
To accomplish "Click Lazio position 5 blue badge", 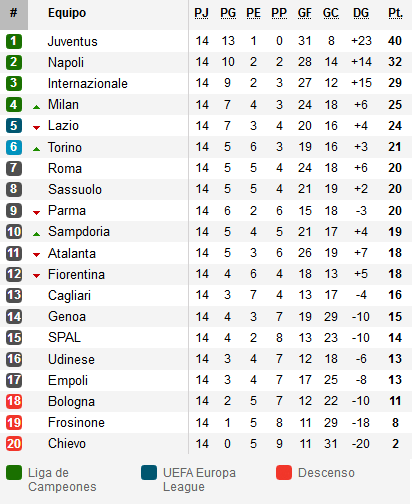I will tap(14, 126).
